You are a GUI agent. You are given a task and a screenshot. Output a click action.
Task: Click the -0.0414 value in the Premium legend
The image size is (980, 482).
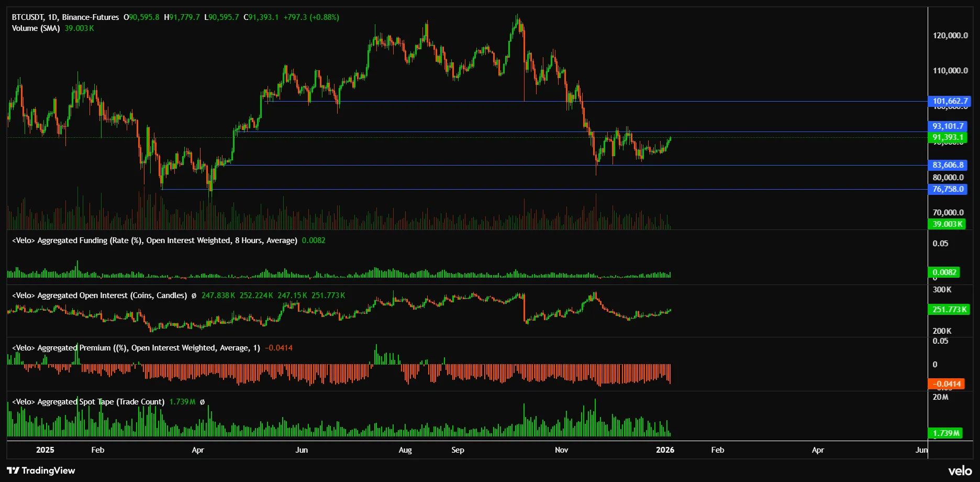279,348
